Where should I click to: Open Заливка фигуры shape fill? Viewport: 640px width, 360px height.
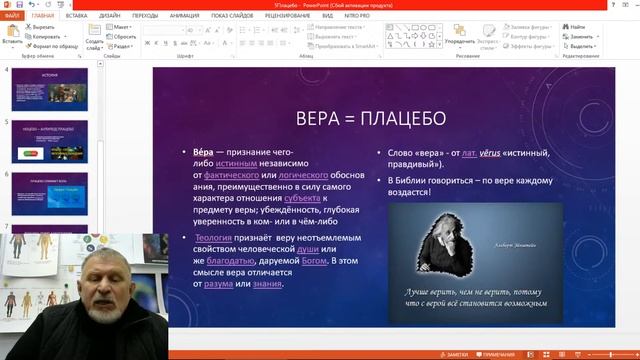528,27
